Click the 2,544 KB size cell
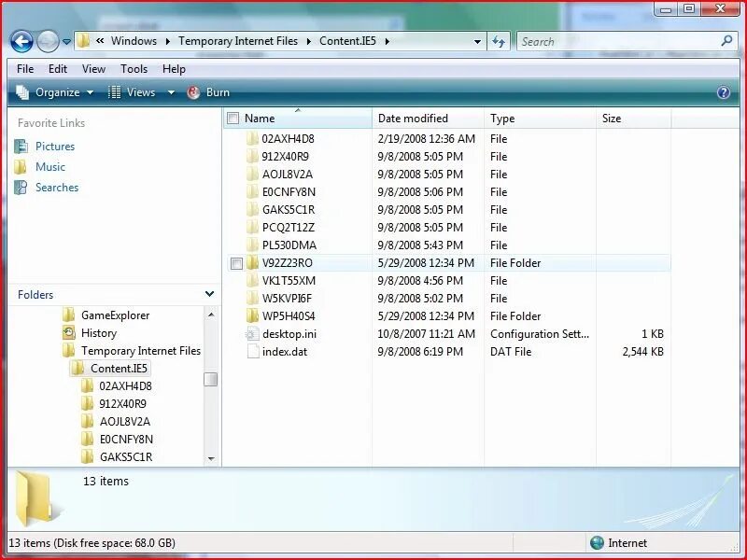The width and height of the screenshot is (747, 560). (x=642, y=352)
